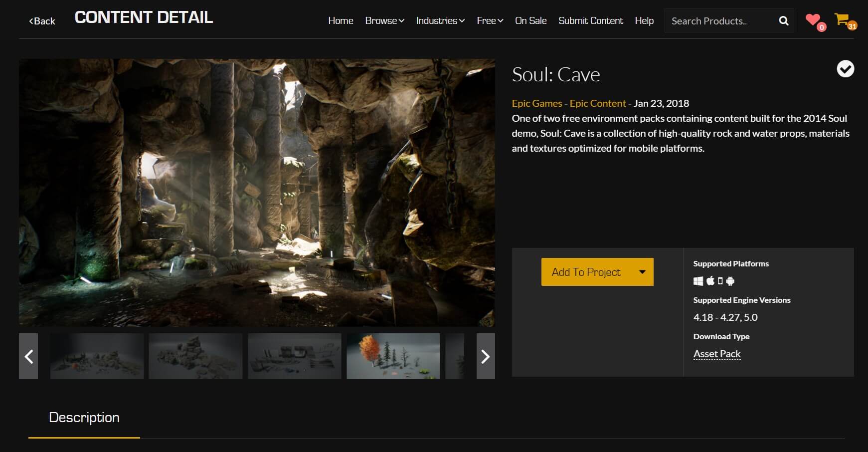This screenshot has width=868, height=452.
Task: Click the Apple platform icon
Action: click(710, 281)
